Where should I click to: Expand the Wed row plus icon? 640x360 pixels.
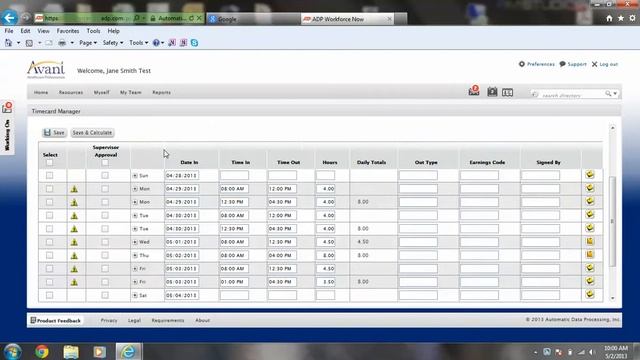pyautogui.click(x=135, y=242)
